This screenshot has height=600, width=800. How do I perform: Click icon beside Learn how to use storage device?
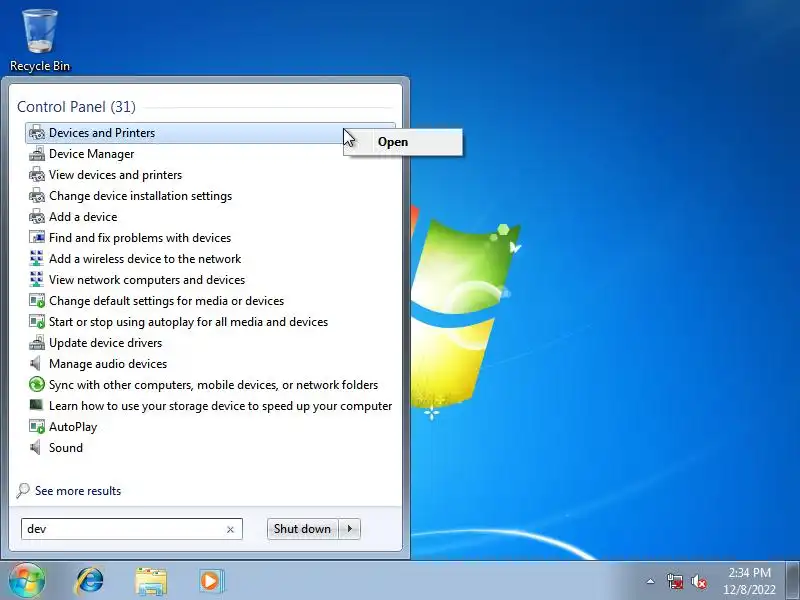[36, 405]
